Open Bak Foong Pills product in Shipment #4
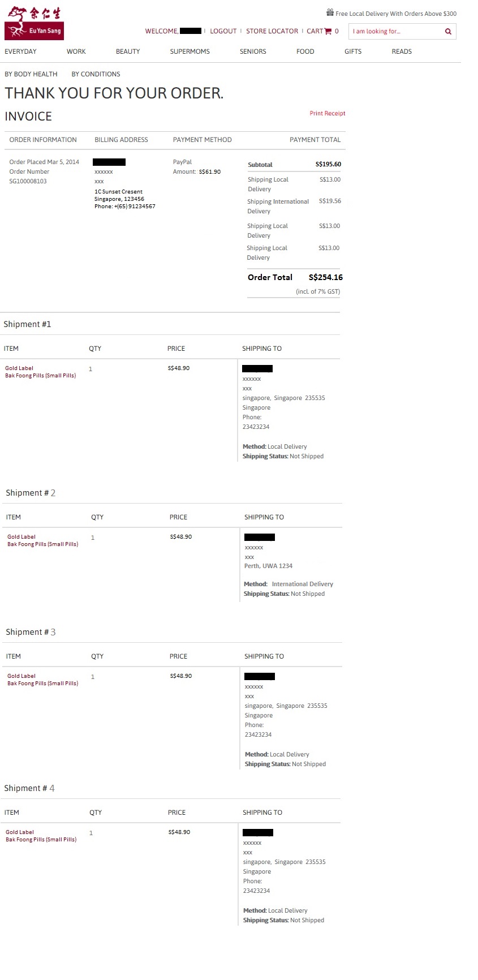478x980 pixels. pyautogui.click(x=41, y=840)
